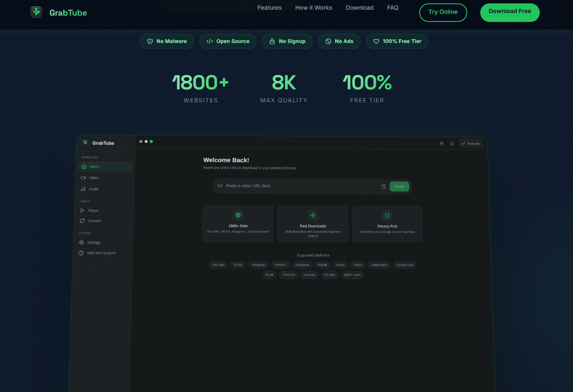Click the Activate button in app preview
This screenshot has width=573, height=392.
(471, 144)
